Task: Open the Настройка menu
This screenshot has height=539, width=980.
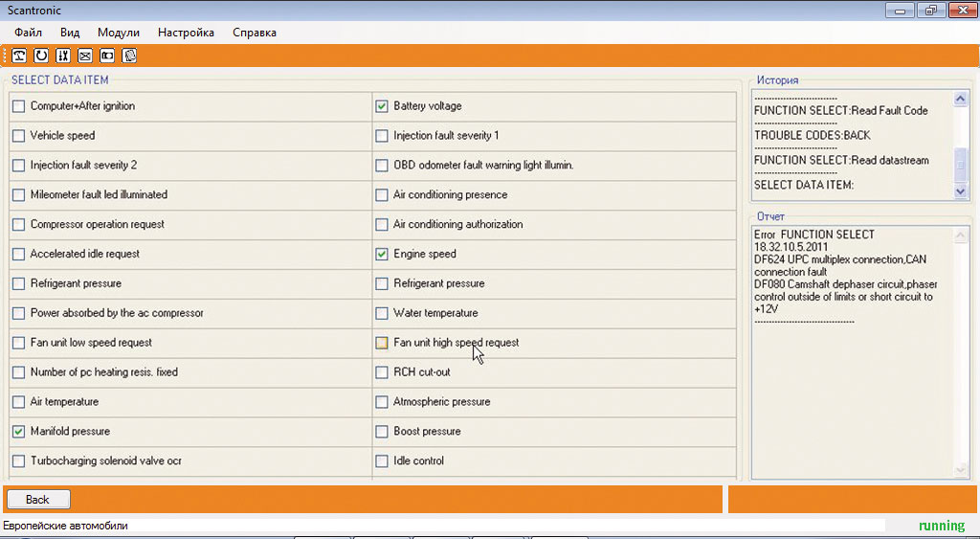Action: (x=186, y=33)
